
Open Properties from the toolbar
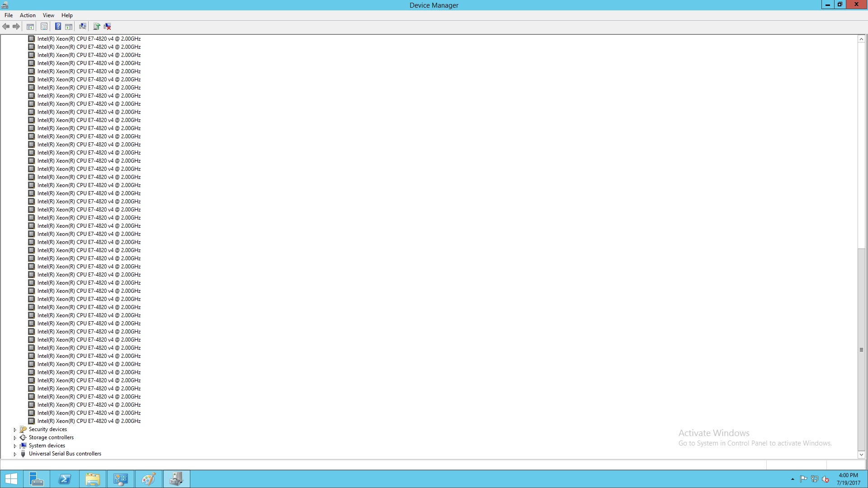pyautogui.click(x=44, y=27)
